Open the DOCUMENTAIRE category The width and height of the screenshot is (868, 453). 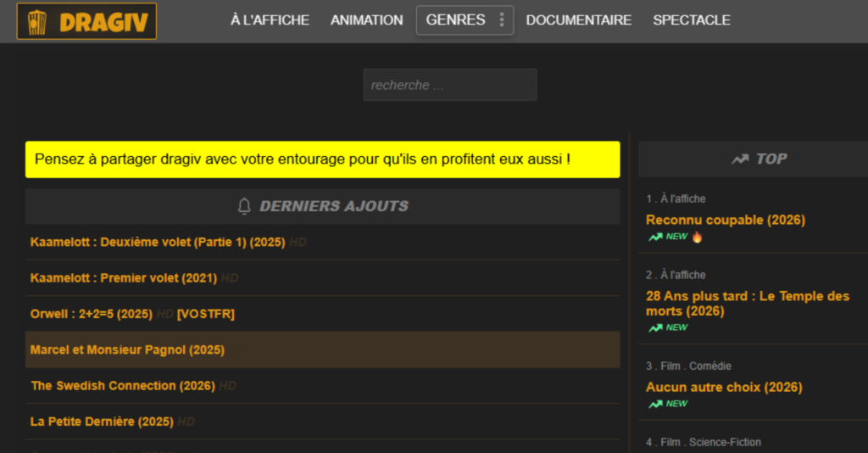click(578, 20)
